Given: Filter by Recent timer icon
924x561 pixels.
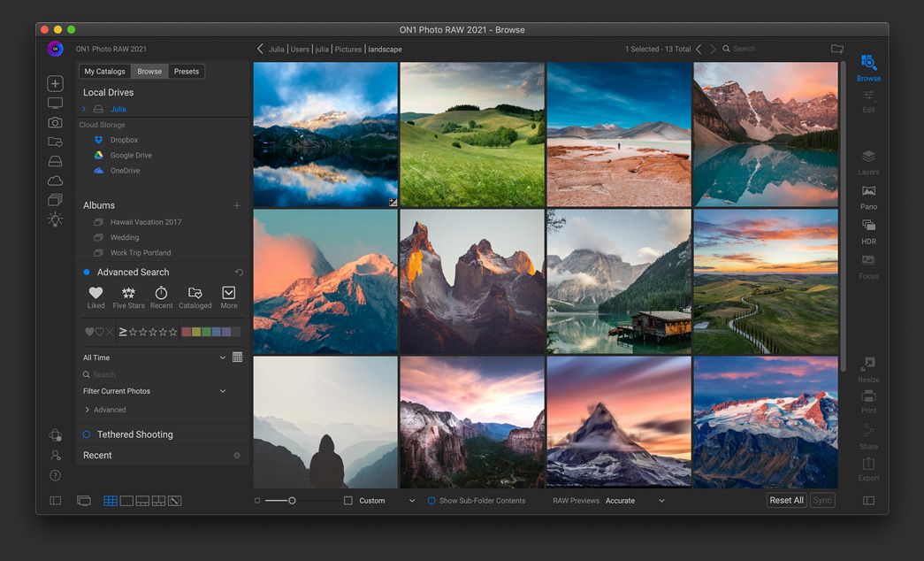Looking at the screenshot, I should coord(161,293).
